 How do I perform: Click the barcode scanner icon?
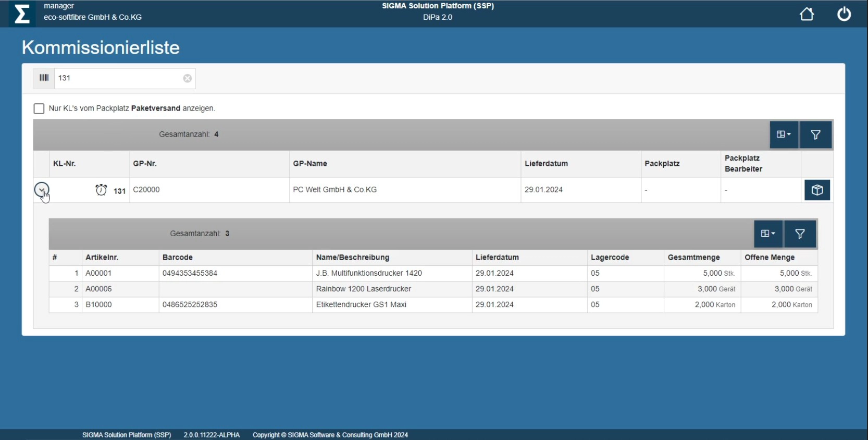tap(44, 78)
